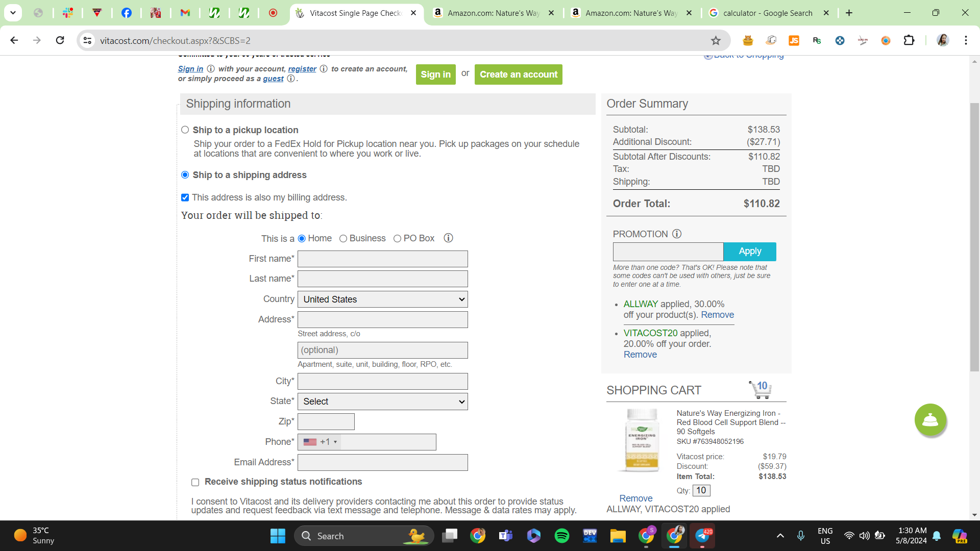Reload the Vitacost checkout page
Screen dimensions: 980x551
[60, 40]
